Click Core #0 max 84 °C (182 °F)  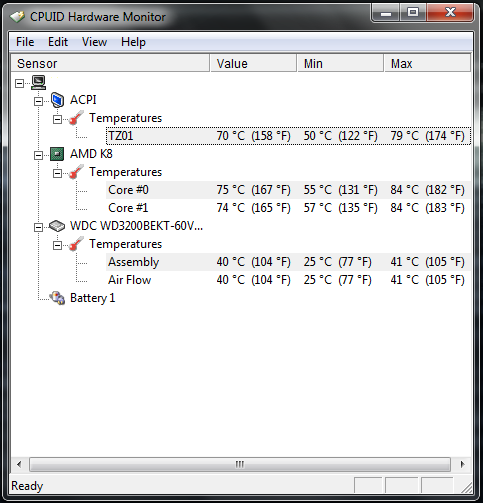coord(428,190)
